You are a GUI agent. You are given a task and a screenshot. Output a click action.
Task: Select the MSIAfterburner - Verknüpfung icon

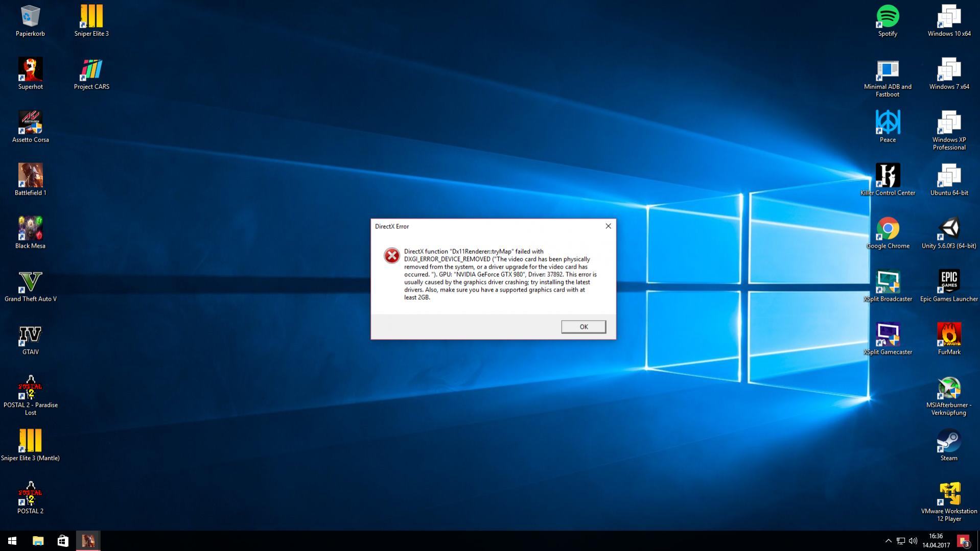949,396
